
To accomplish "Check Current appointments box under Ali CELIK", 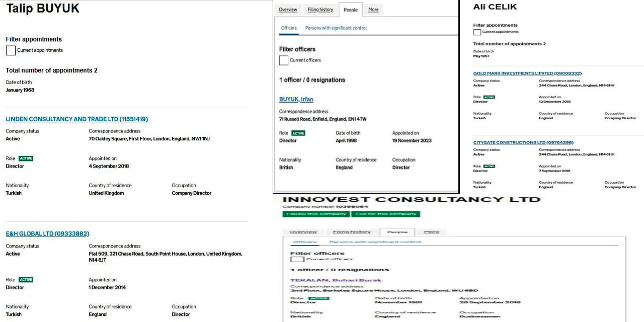I will [477, 32].
